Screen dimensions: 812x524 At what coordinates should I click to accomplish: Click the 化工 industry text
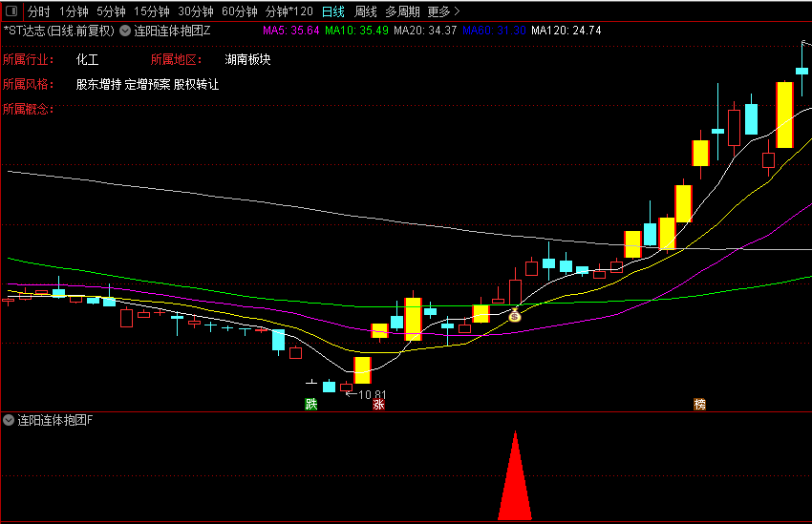(x=87, y=59)
